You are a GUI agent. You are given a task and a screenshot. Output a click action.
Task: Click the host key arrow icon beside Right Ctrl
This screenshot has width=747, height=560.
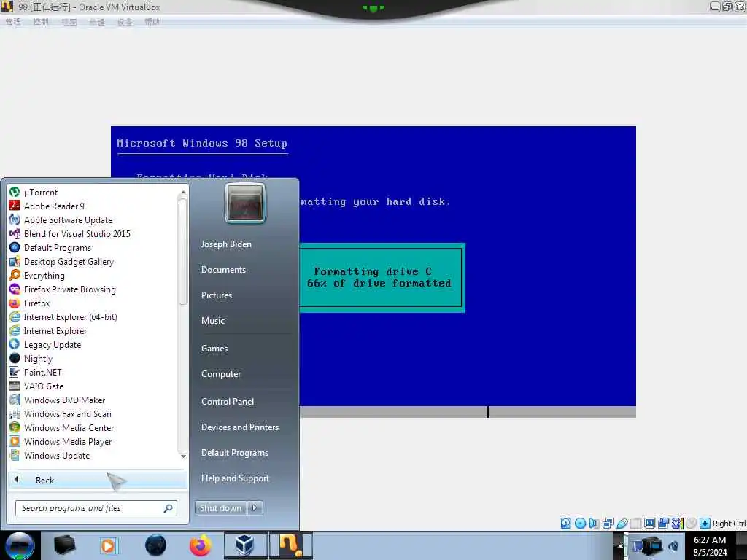click(x=705, y=524)
